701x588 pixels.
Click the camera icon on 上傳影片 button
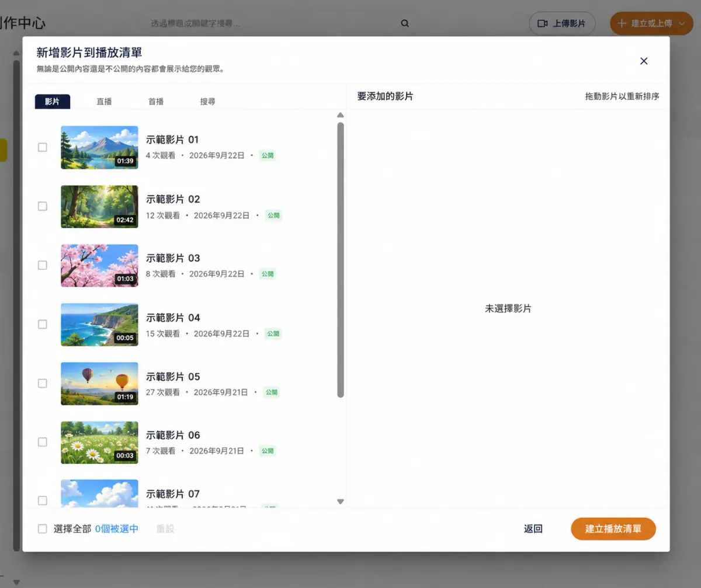coord(543,23)
